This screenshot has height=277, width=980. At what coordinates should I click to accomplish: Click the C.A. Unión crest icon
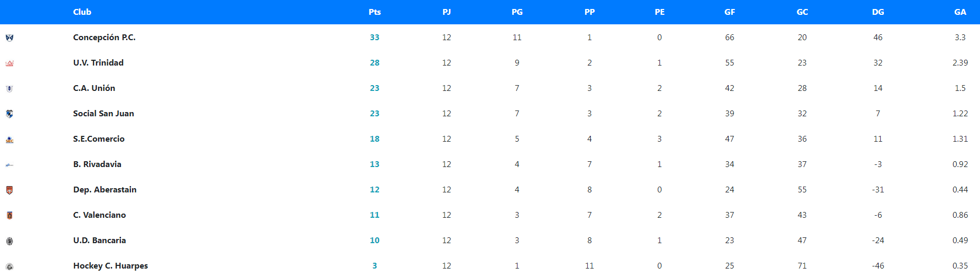pos(10,89)
